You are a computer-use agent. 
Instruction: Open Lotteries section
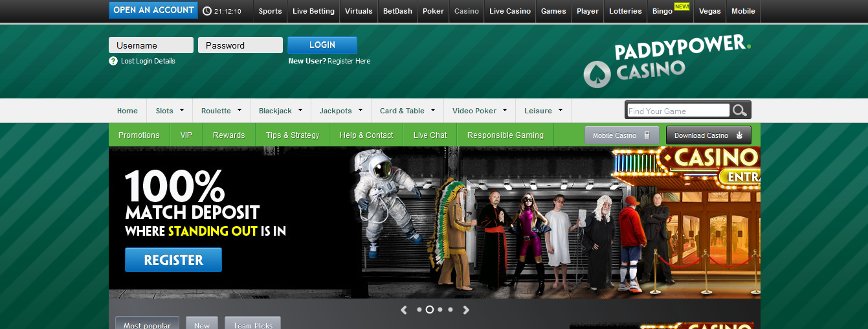[x=626, y=11]
